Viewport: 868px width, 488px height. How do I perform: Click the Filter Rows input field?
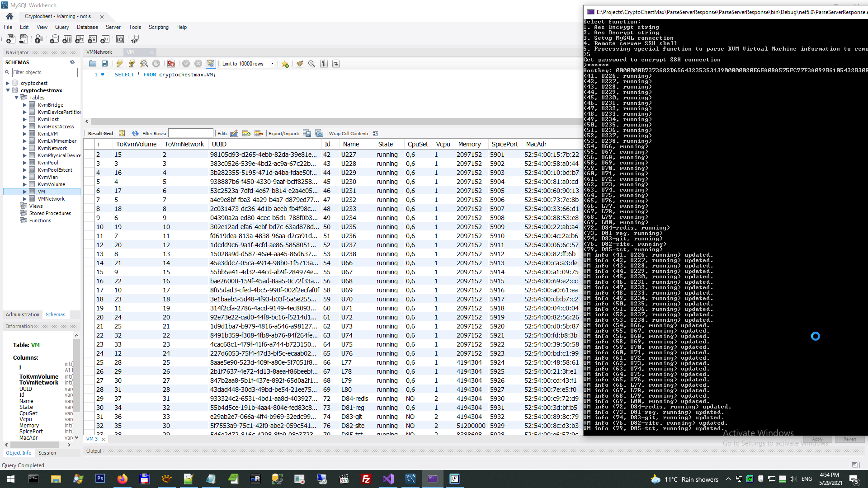pyautogui.click(x=190, y=133)
